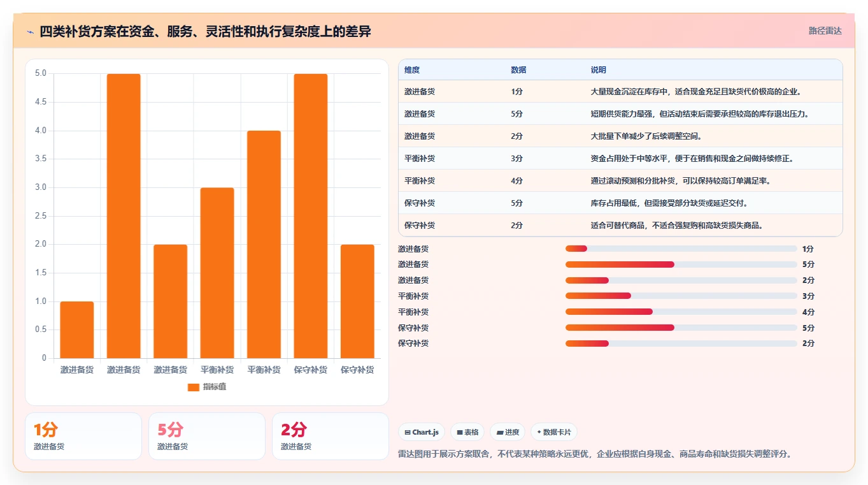This screenshot has width=868, height=485.
Task: Click the title 四类补货方案在资金、服务、灵活性和执行复杂度上的差异
Action: click(x=205, y=31)
